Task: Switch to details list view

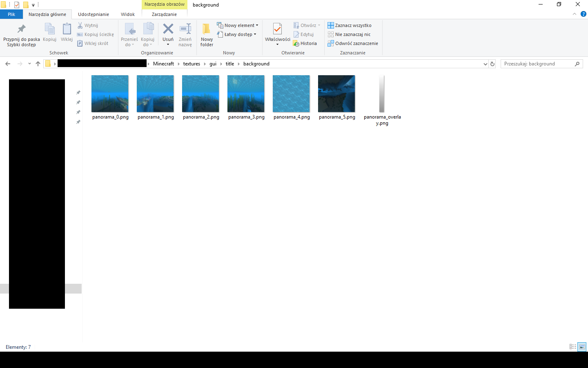Action: [x=573, y=347]
